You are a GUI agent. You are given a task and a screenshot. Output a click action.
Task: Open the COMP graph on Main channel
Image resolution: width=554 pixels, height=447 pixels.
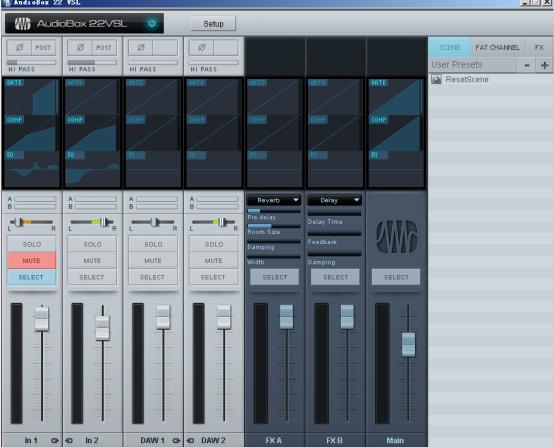(396, 133)
